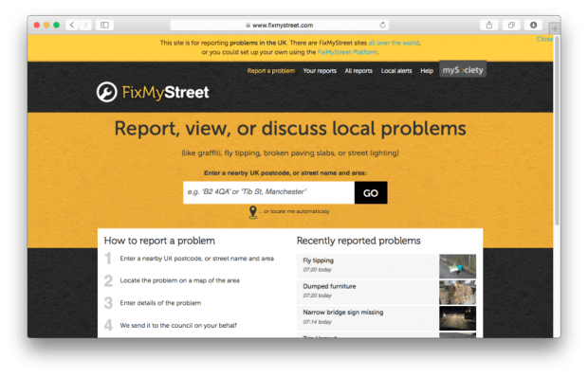Image resolution: width=588 pixels, height=377 pixels.
Task: Focus the postcode search input field
Action: [269, 193]
